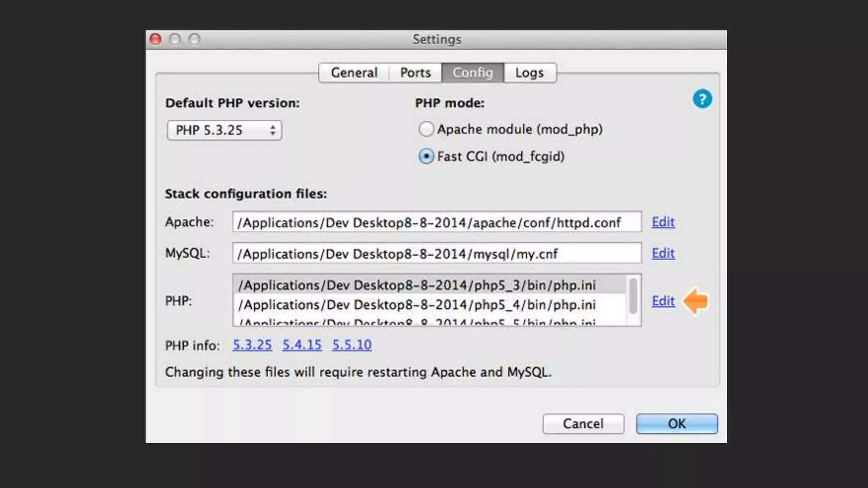
Task: Open PHP info 5.4.15 link
Action: (x=302, y=345)
